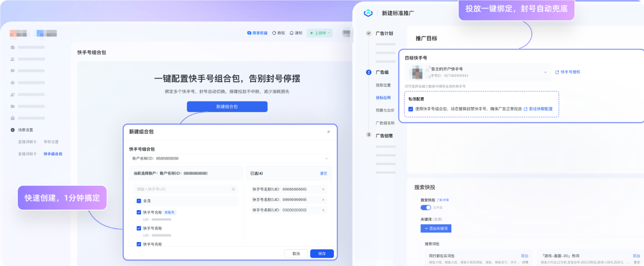The height and width of the screenshot is (266, 644).
Task: Open 商家权益 merchant benefits icon link
Action: point(257,33)
